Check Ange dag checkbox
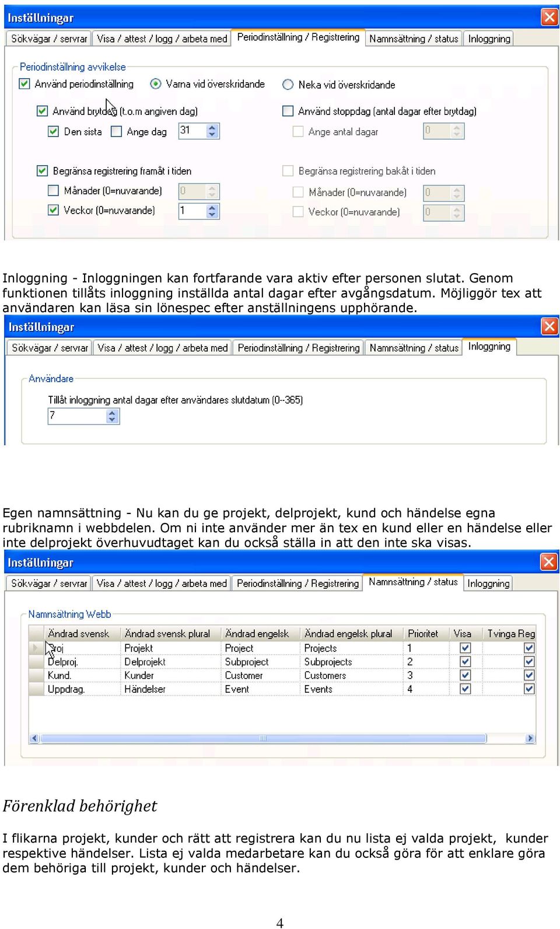This screenshot has width=560, height=929. click(x=116, y=131)
